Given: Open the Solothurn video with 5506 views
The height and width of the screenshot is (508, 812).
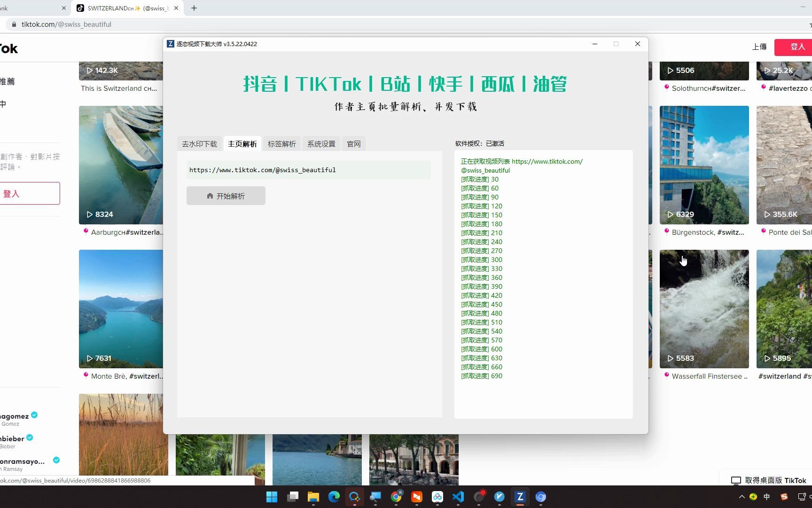Looking at the screenshot, I should click(704, 71).
